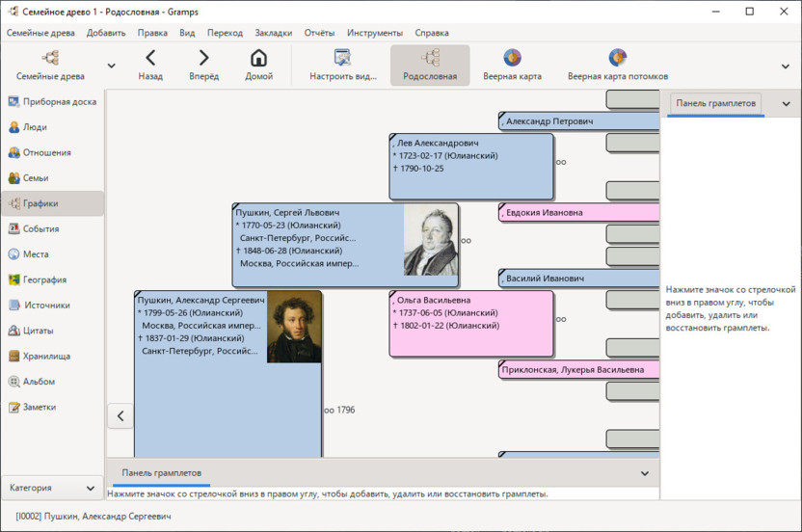Open Настроить вид settings
Image resolution: width=802 pixels, height=532 pixels.
(x=343, y=65)
